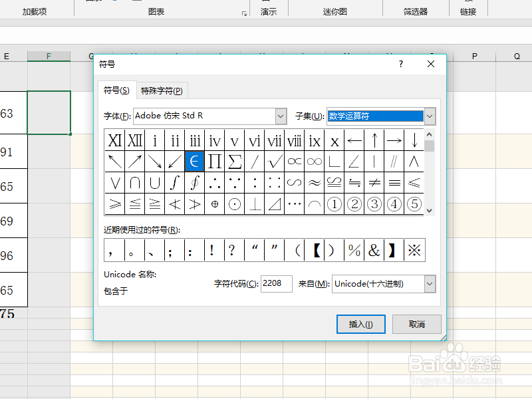The width and height of the screenshot is (532, 399).
Task: Select the summation ∑ symbol
Action: click(234, 160)
